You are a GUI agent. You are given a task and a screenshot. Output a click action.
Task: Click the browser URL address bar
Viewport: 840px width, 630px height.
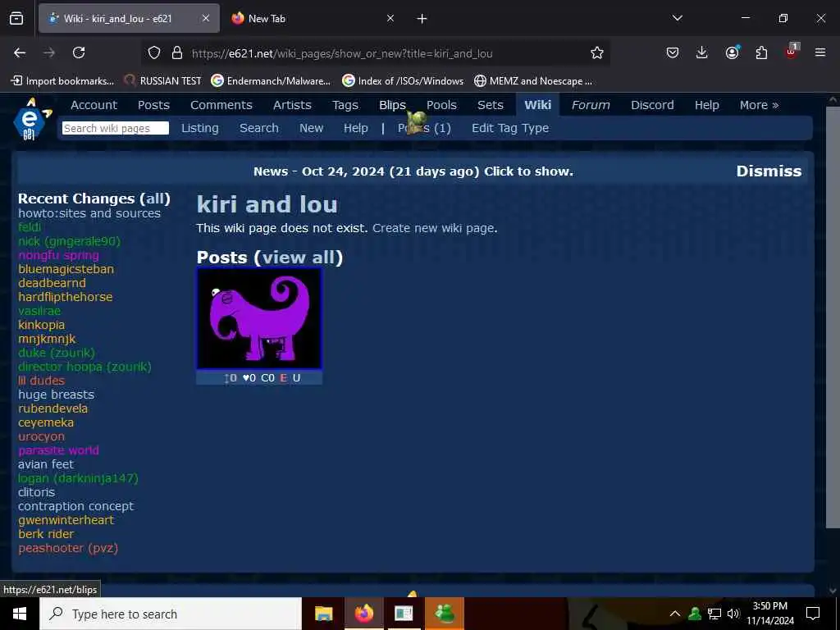375,53
